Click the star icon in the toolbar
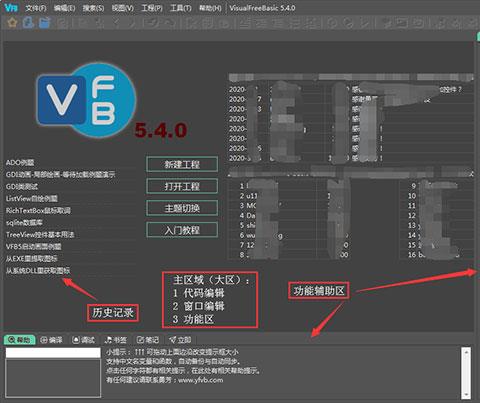The width and height of the screenshot is (480, 403). pyautogui.click(x=12, y=23)
